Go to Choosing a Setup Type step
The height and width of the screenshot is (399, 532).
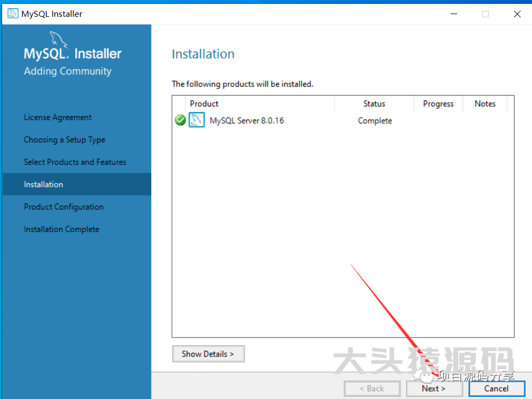(65, 140)
